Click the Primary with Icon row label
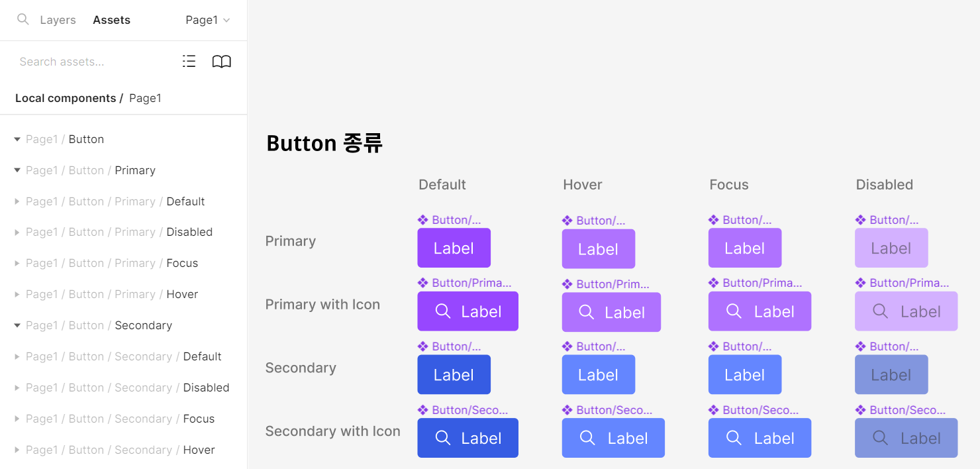This screenshot has width=980, height=469. (x=322, y=305)
